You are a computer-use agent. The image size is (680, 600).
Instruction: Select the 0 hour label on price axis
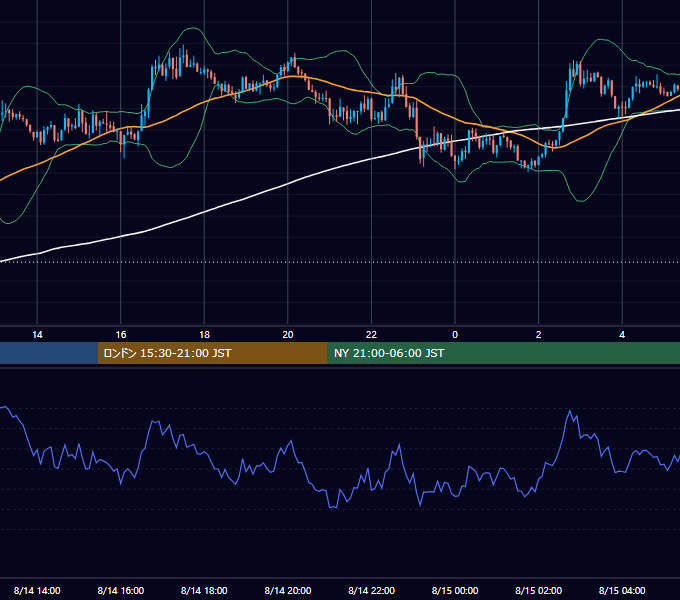pyautogui.click(x=455, y=335)
